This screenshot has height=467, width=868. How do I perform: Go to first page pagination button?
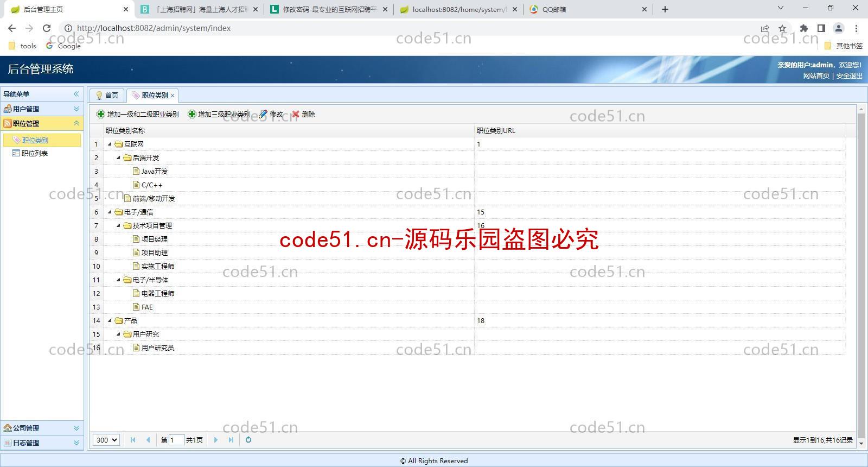133,440
